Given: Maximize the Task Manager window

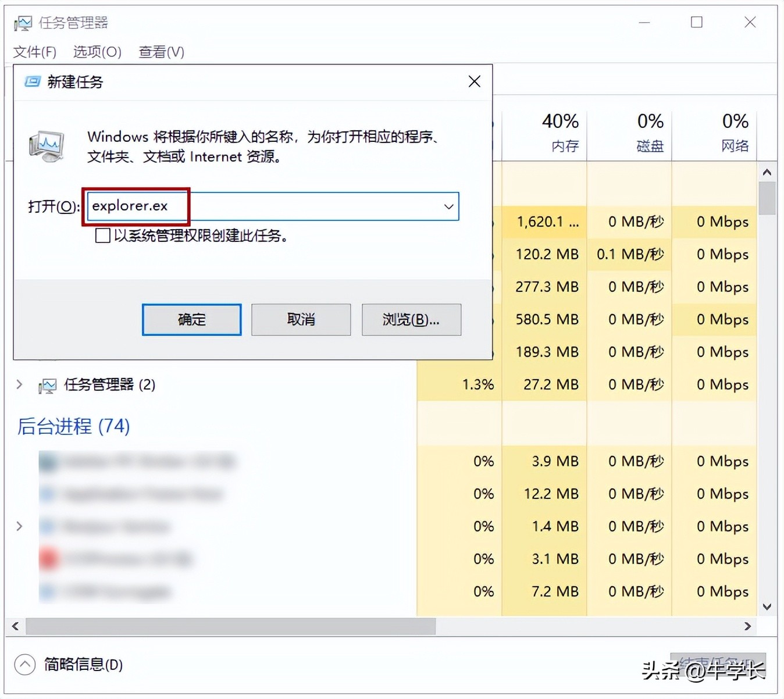Looking at the screenshot, I should 696,23.
